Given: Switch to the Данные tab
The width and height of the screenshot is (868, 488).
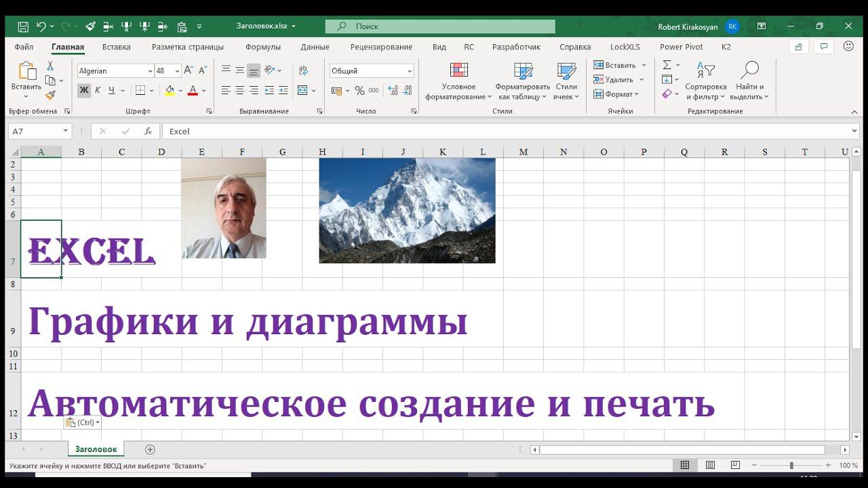Looking at the screenshot, I should [315, 47].
